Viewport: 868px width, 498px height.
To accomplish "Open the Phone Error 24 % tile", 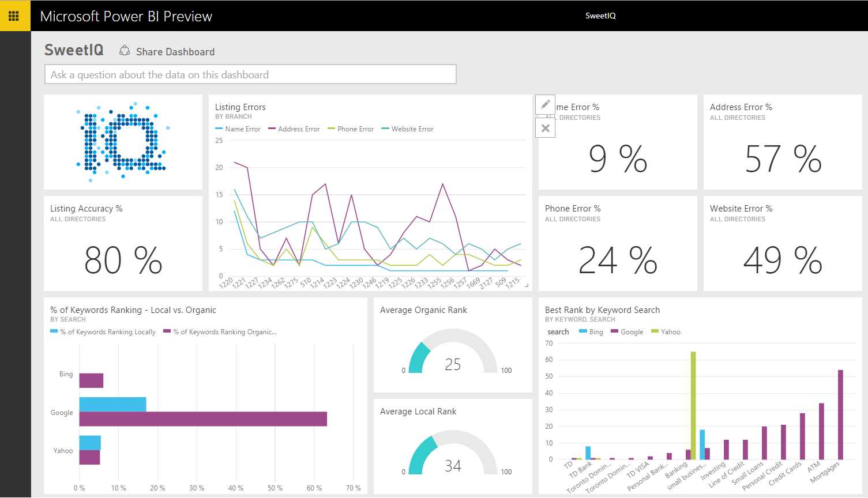I will 618,243.
